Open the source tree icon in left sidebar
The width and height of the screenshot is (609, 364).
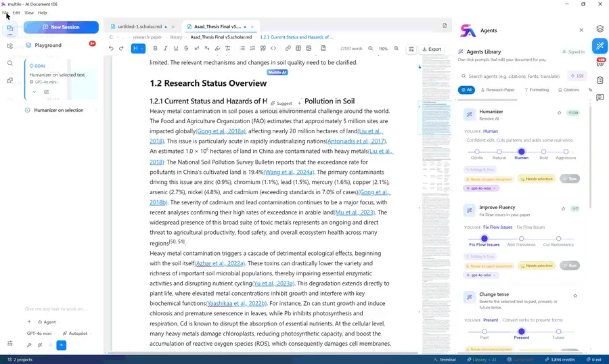coord(10,46)
